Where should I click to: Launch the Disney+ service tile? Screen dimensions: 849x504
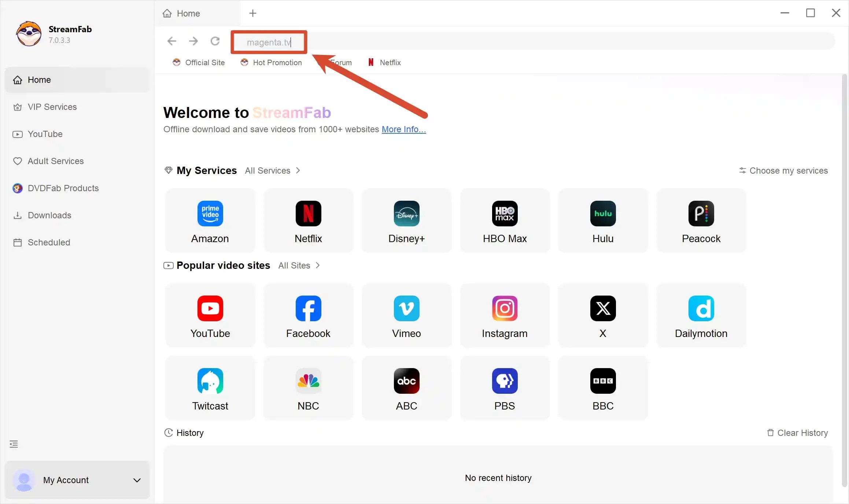pyautogui.click(x=406, y=220)
